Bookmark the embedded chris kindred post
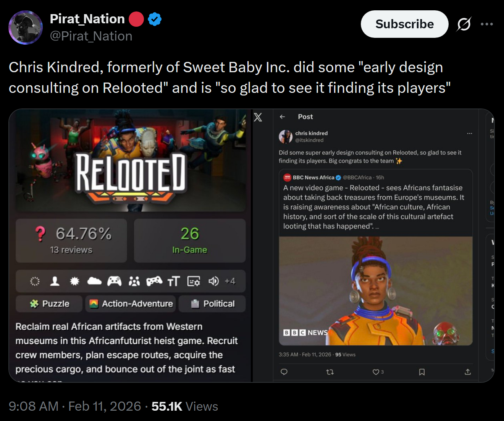Image resolution: width=504 pixels, height=421 pixels. coord(422,372)
